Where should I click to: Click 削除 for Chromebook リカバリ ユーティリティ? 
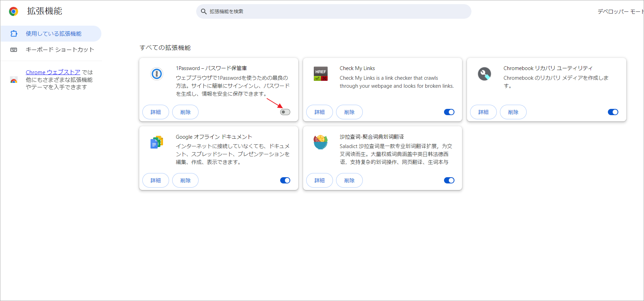click(513, 112)
